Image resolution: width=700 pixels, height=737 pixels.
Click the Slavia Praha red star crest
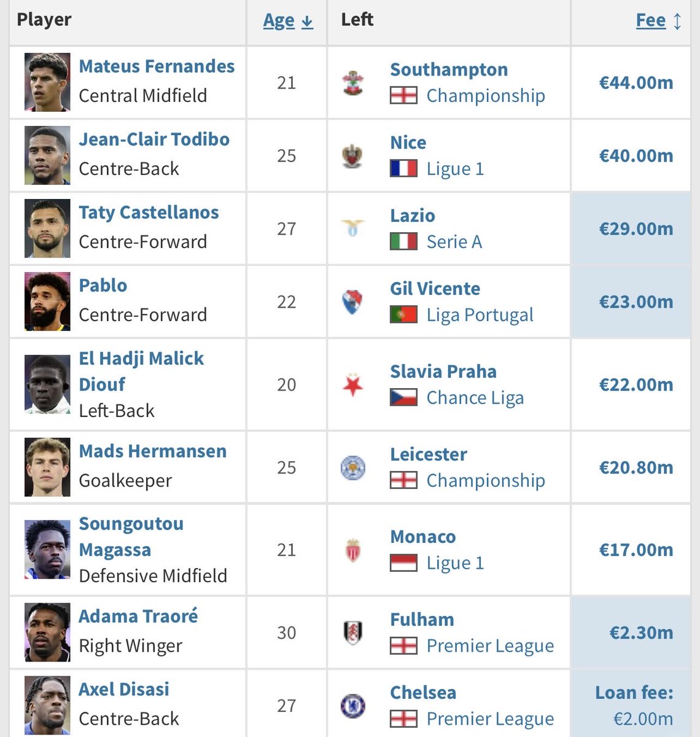click(x=353, y=385)
